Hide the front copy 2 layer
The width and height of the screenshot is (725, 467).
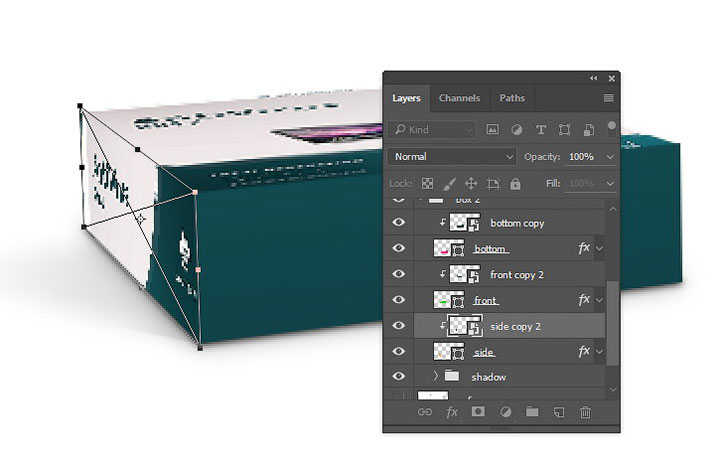pos(399,274)
